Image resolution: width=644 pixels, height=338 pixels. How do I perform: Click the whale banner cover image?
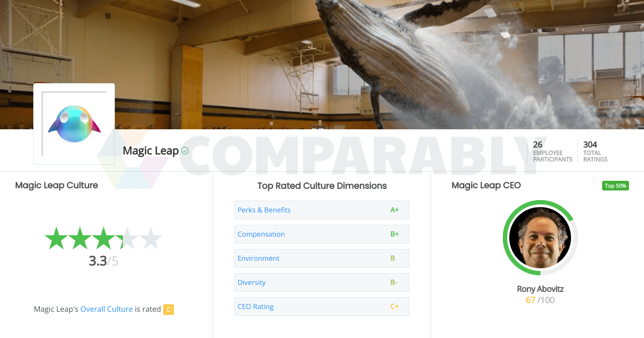click(322, 64)
